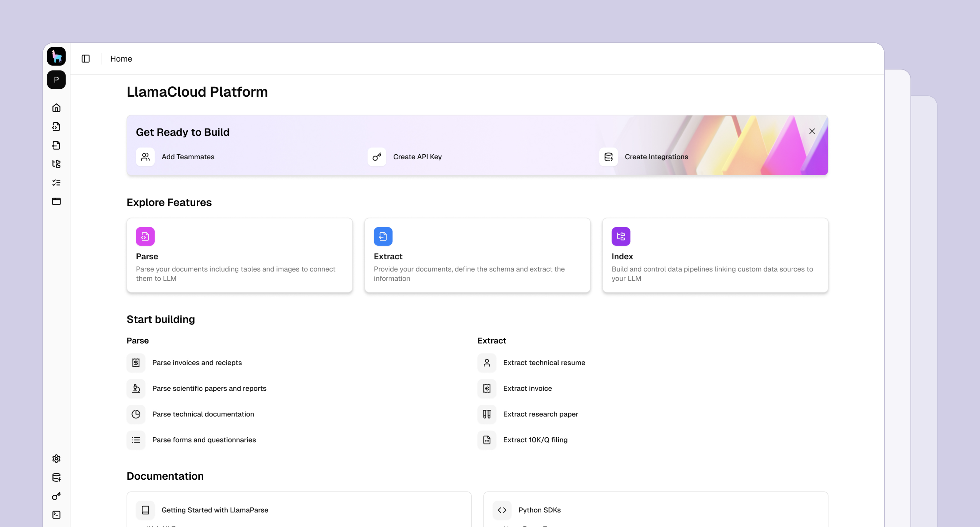Click Create Integrations
The width and height of the screenshot is (980, 527).
pos(656,157)
